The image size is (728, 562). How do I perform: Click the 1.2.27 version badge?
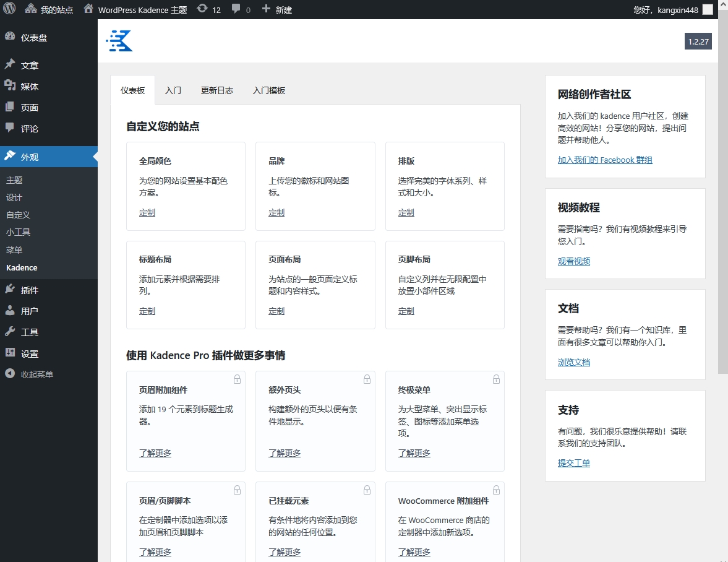click(x=698, y=41)
